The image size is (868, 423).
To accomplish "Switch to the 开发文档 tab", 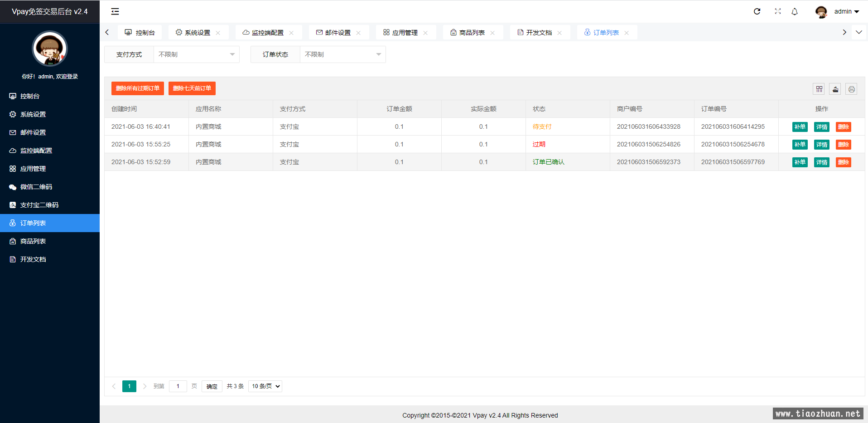I will (x=539, y=33).
